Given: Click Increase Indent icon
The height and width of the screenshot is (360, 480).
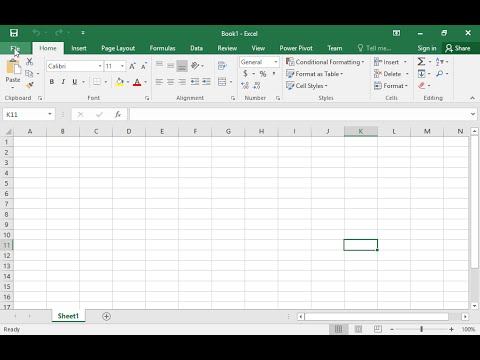Looking at the screenshot, I should 206,82.
